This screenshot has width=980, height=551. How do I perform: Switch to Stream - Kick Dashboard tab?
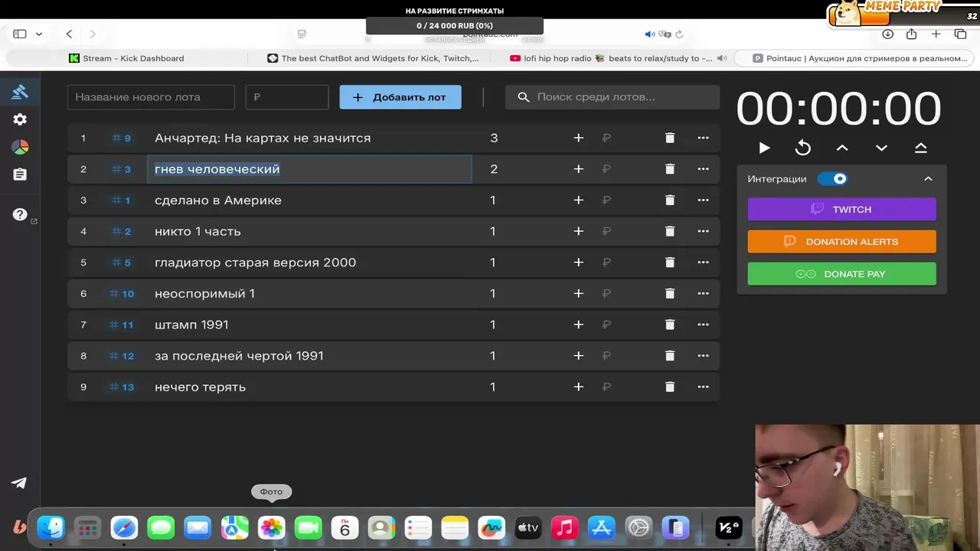pyautogui.click(x=126, y=58)
